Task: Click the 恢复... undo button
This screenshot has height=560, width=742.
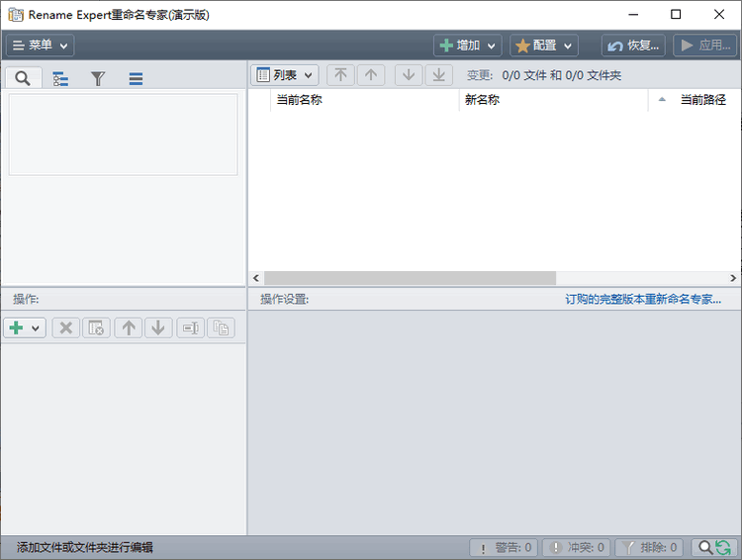Action: coord(633,46)
